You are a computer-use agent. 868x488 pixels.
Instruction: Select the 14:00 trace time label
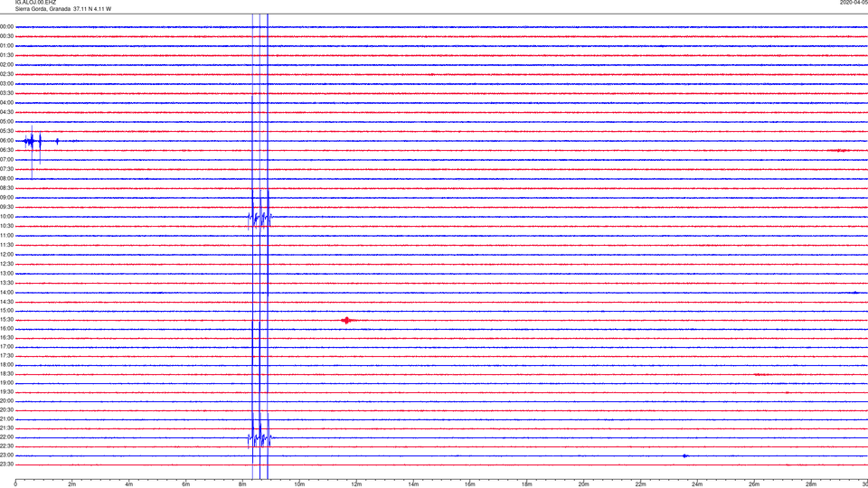coord(6,292)
